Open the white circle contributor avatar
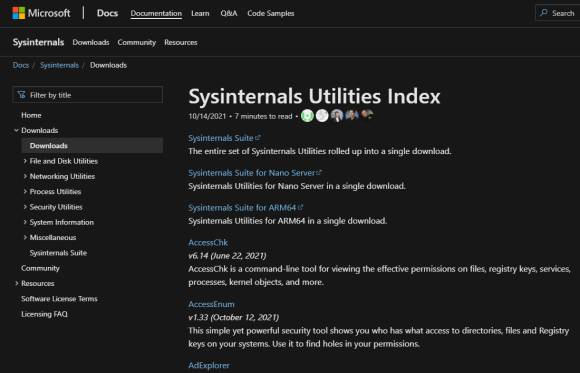Screen dimensions: 580x373 click(x=322, y=116)
